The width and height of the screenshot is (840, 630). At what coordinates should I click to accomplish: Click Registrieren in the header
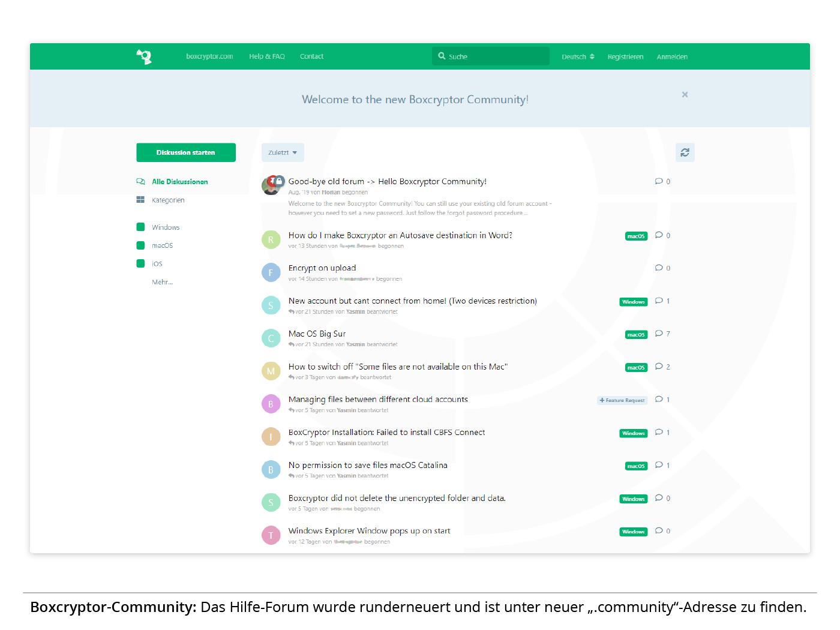pyautogui.click(x=625, y=57)
